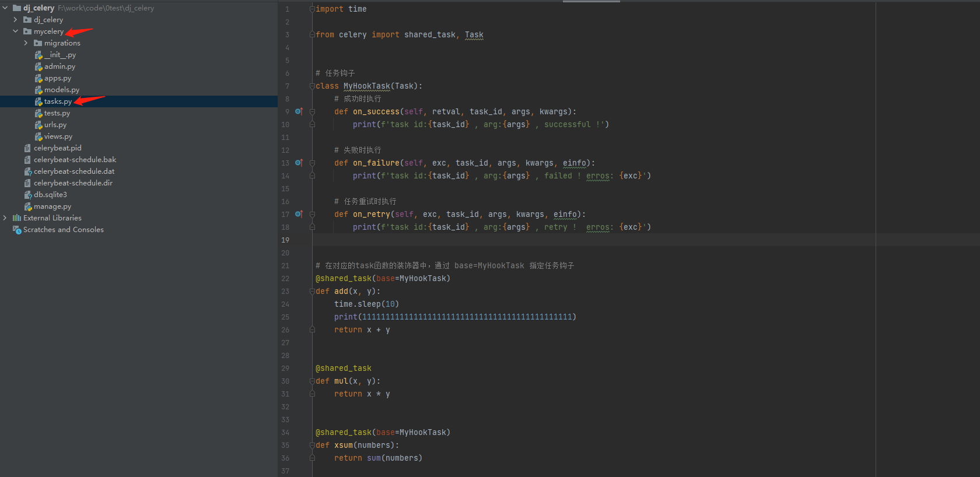Fold the MyHookTask class at line 7
Viewport: 980px width, 477px height.
click(x=312, y=86)
